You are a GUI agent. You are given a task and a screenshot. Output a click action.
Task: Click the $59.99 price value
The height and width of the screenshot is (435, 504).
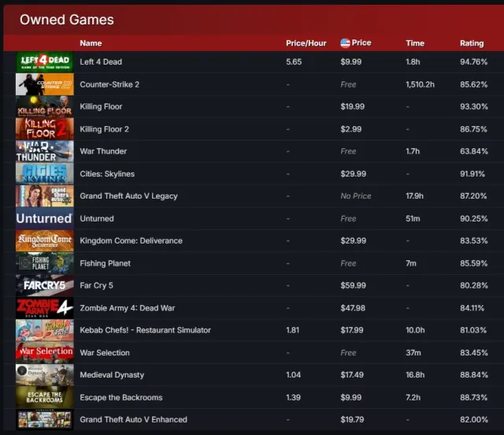click(353, 285)
